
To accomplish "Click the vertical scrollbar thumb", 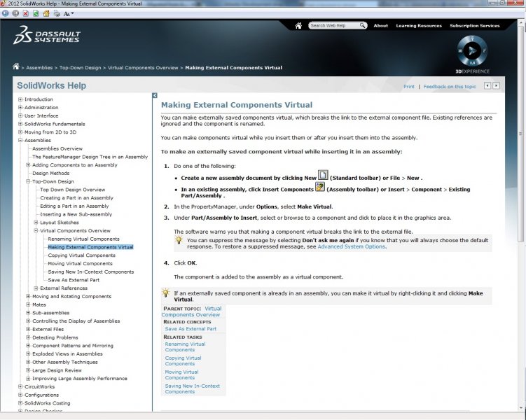I will pos(520,134).
